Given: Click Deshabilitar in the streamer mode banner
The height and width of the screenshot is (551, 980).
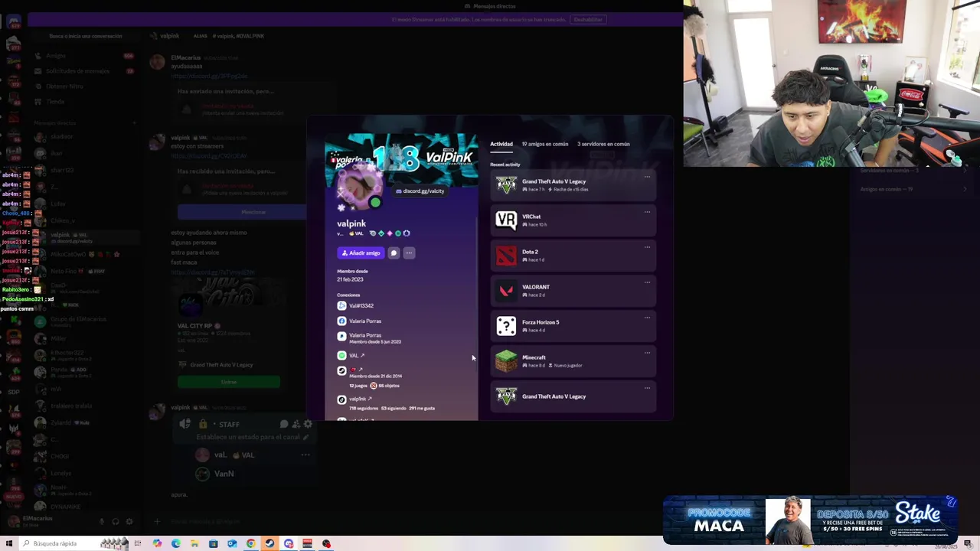Looking at the screenshot, I should (x=588, y=19).
